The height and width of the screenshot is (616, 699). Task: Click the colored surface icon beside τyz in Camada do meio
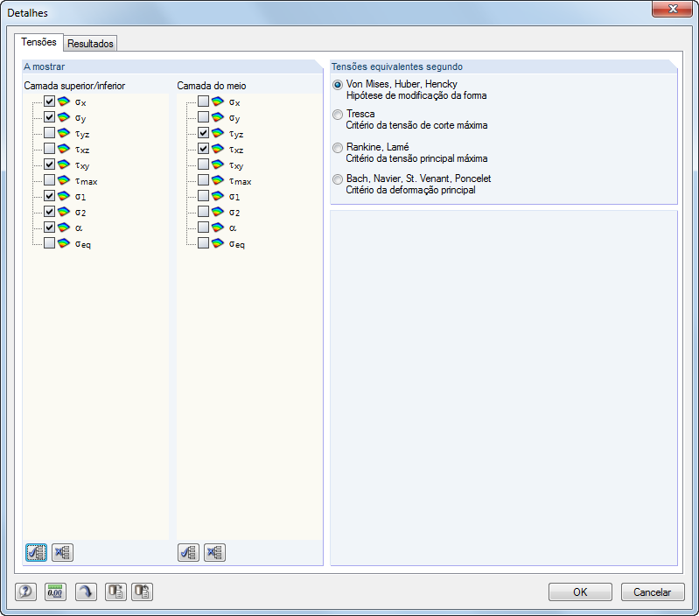[x=218, y=133]
